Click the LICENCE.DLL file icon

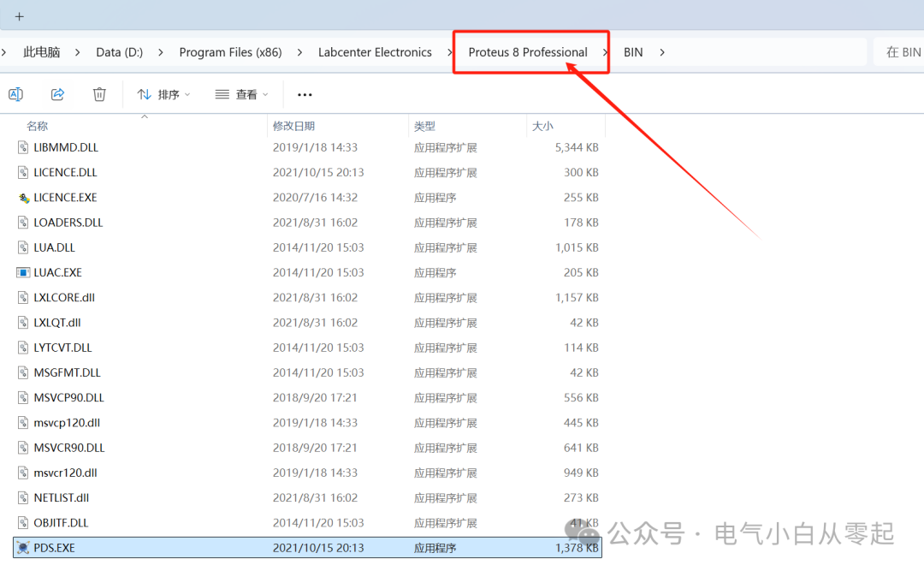(x=23, y=172)
